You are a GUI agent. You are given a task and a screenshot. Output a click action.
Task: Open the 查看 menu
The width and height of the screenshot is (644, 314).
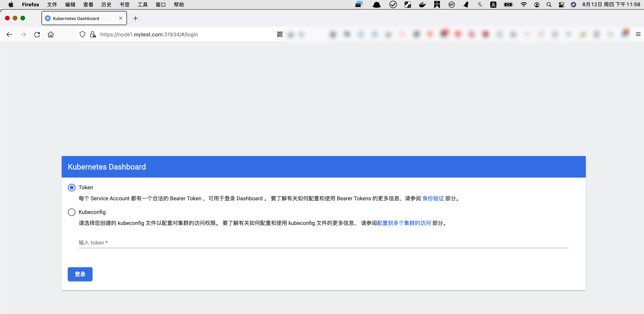coord(88,4)
